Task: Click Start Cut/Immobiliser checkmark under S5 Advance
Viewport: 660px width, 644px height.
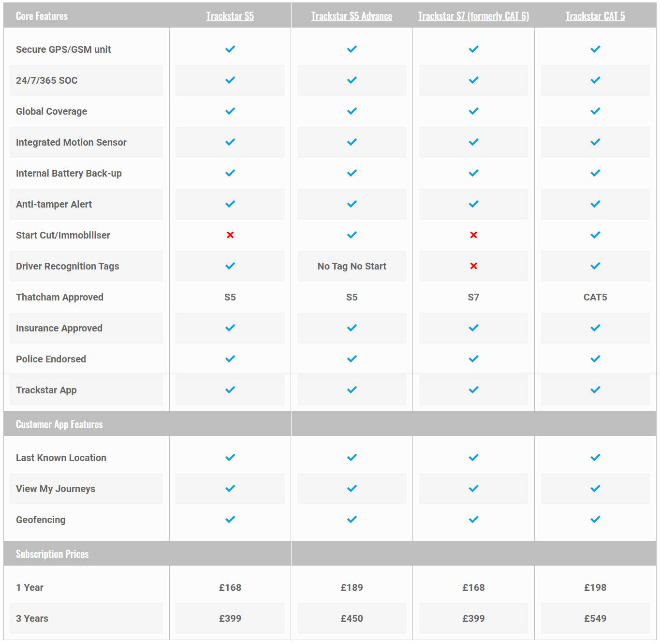Action: 352,235
